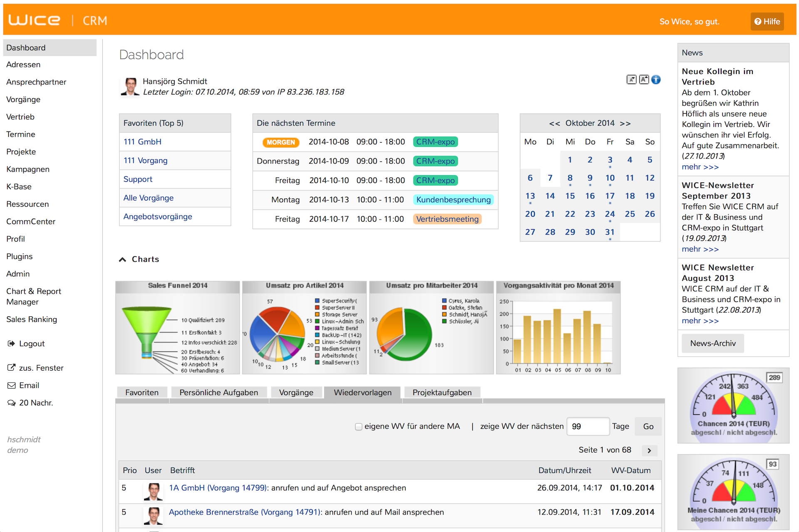Open the Meine Chancen 2014 gauge
The image size is (799, 532).
733,492
